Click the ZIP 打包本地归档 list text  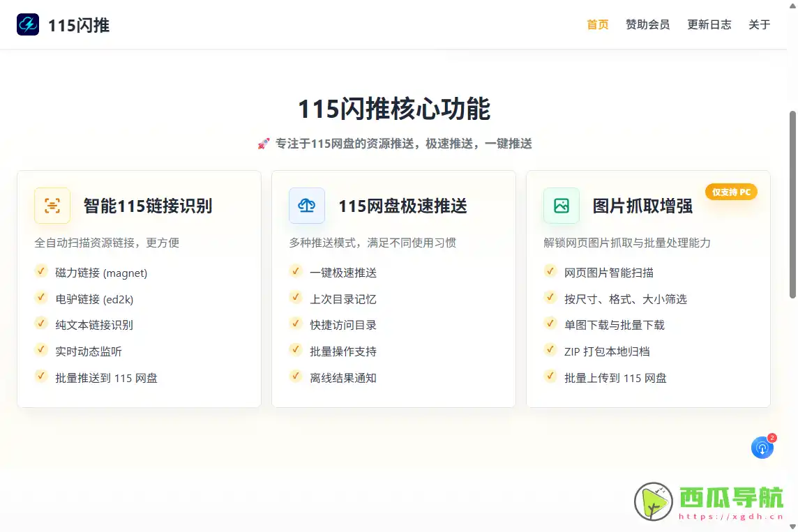(607, 351)
